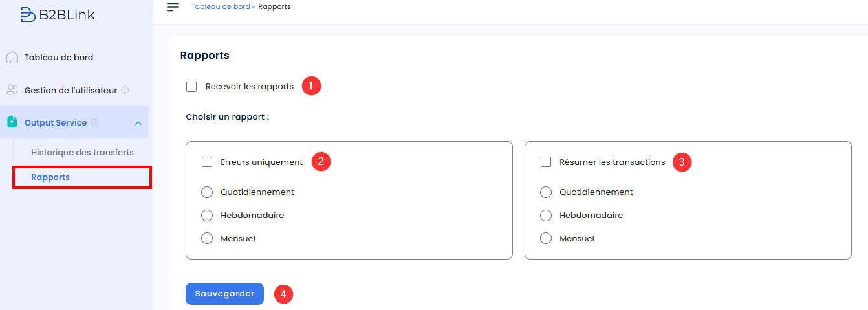Click the B2BLink logo icon

pos(28,14)
